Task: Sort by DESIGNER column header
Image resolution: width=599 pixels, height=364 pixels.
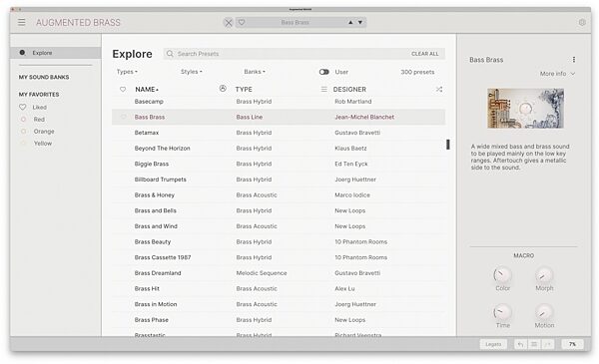Action: (x=349, y=90)
